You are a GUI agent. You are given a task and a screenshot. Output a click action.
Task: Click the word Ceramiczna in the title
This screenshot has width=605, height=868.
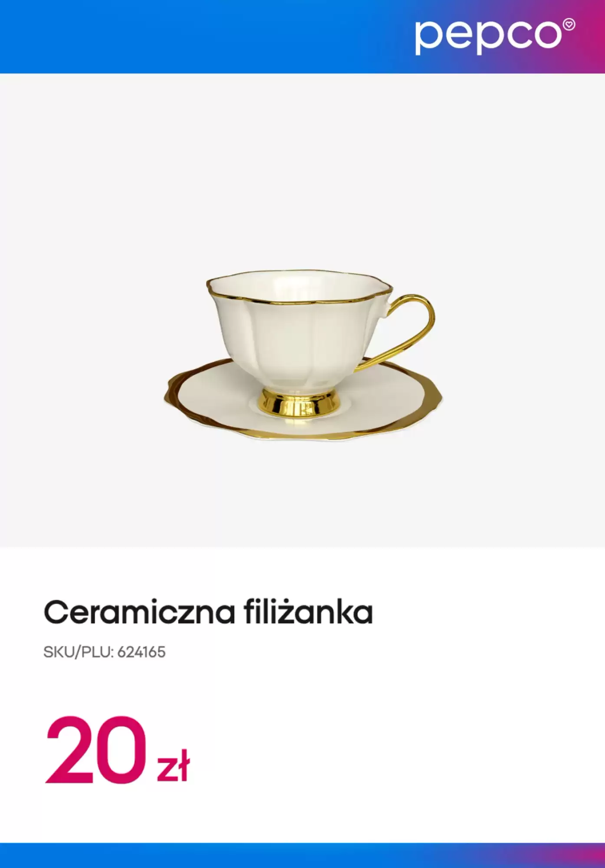(x=140, y=612)
